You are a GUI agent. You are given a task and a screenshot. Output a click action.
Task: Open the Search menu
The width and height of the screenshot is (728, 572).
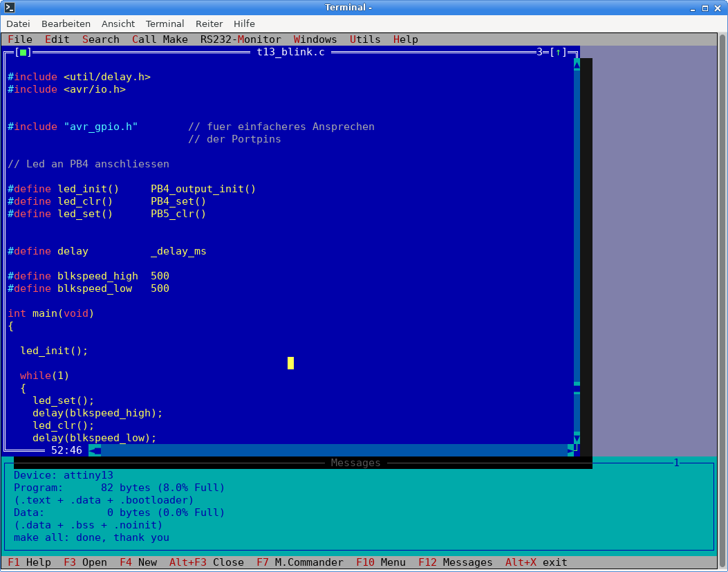click(101, 39)
